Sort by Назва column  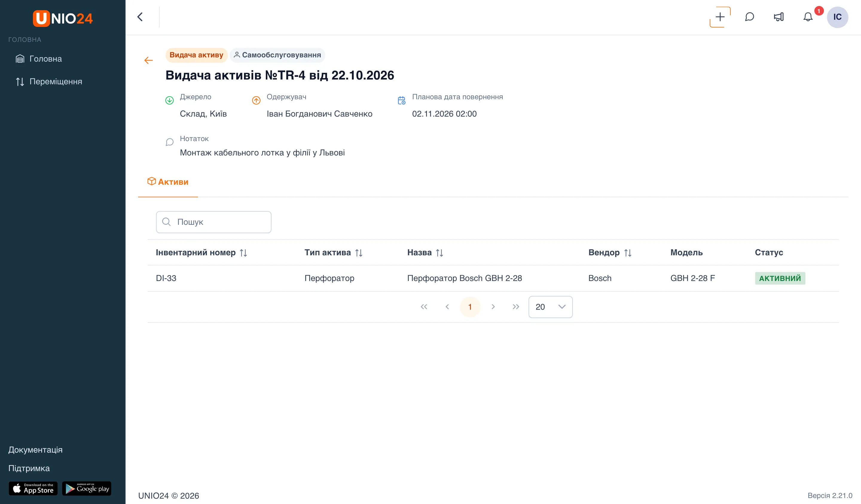(439, 253)
